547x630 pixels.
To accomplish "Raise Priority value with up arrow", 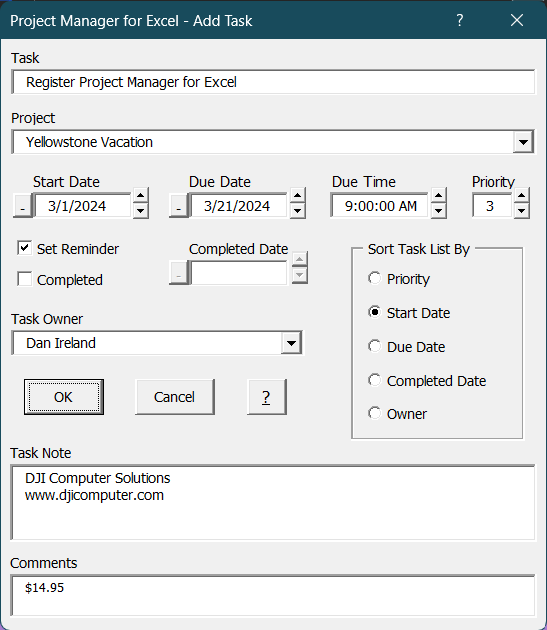I will coord(521,196).
